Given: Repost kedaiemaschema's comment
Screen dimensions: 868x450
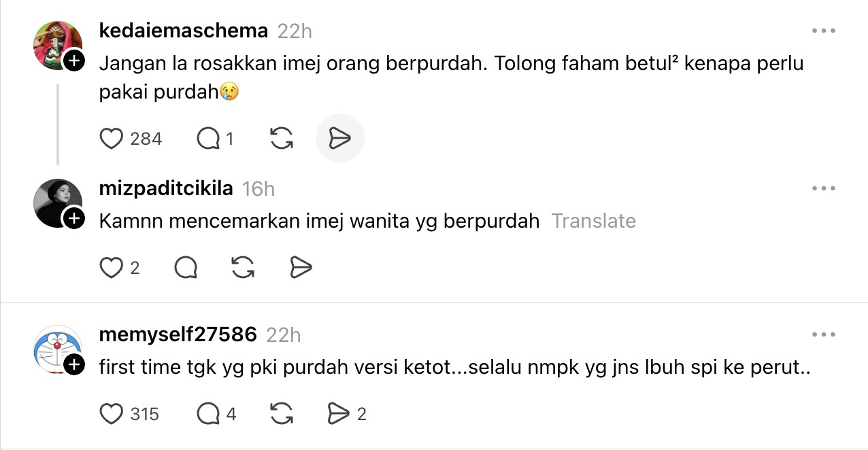Looking at the screenshot, I should tap(282, 139).
